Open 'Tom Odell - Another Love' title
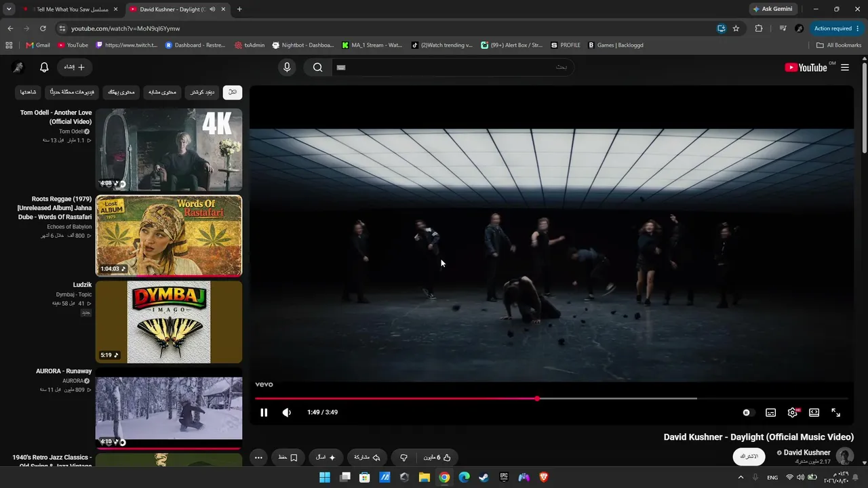 pos(56,117)
